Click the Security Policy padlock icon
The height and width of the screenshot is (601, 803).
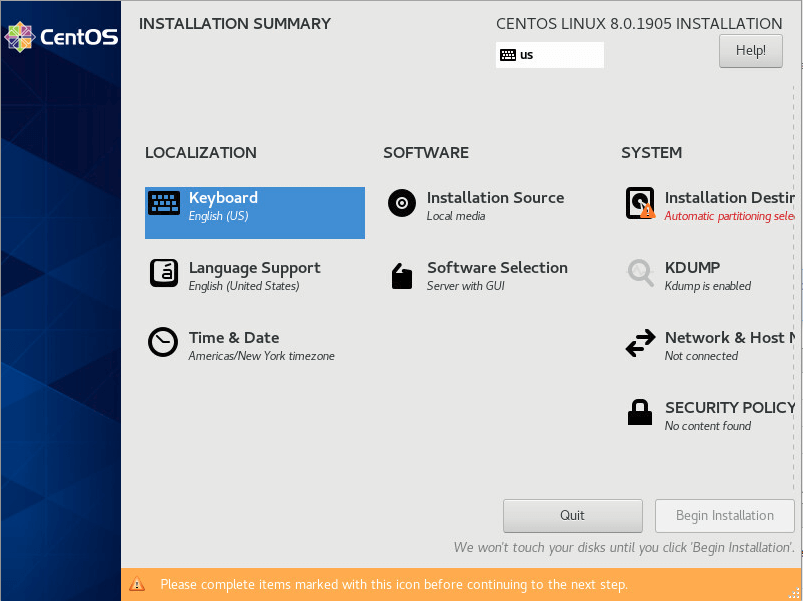(x=640, y=413)
